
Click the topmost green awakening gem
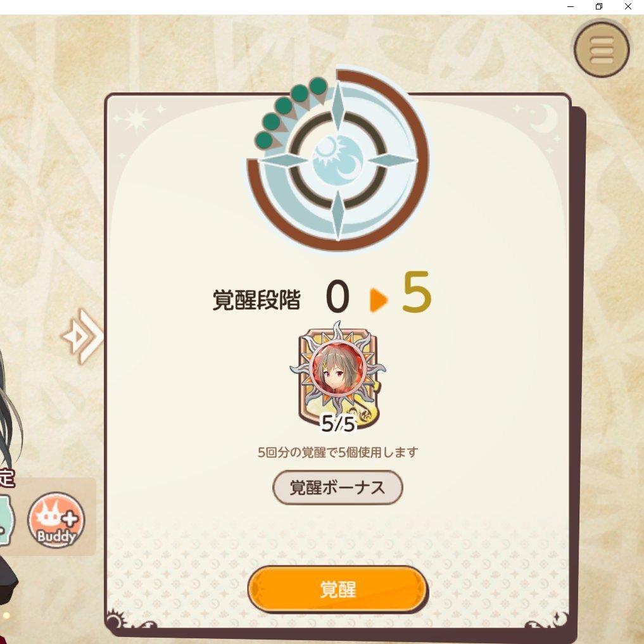pos(318,86)
